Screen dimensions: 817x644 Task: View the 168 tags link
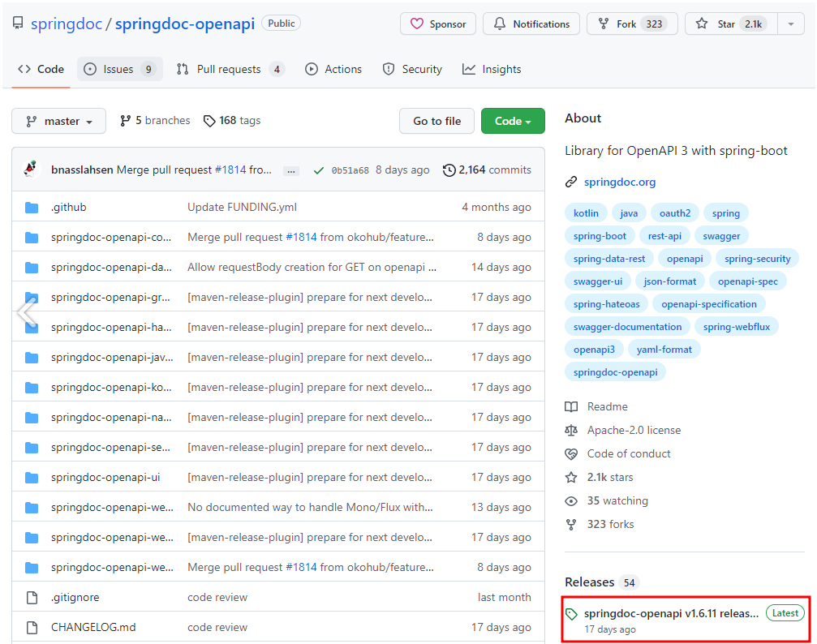232,121
